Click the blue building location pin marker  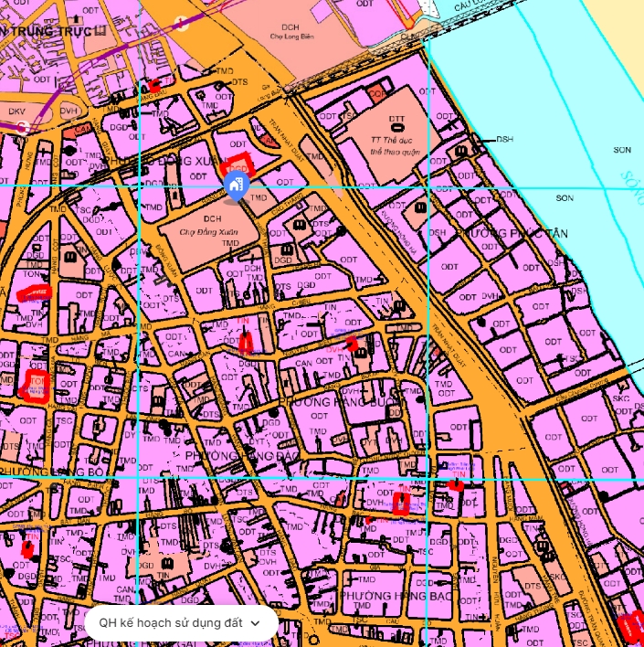pyautogui.click(x=237, y=186)
